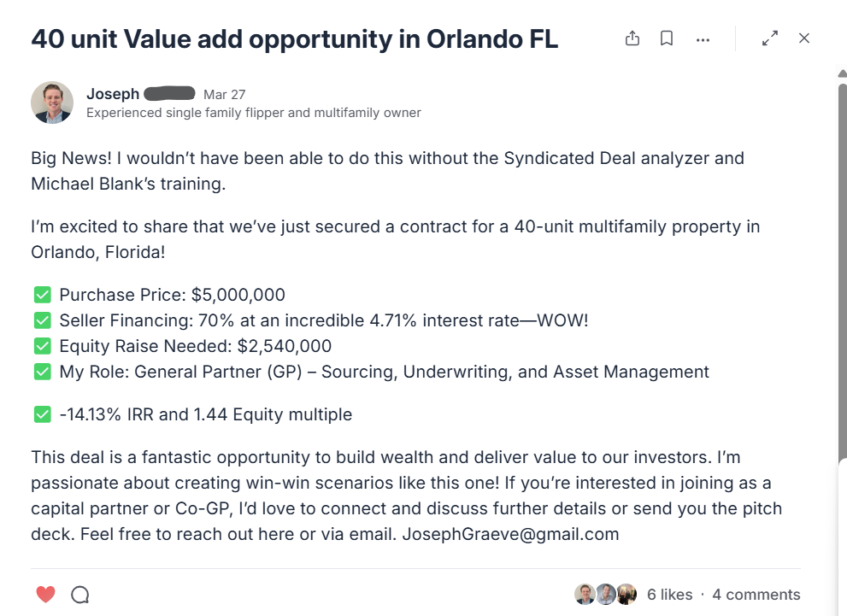847x616 pixels.
Task: Open the 4 comments link
Action: pyautogui.click(x=756, y=595)
